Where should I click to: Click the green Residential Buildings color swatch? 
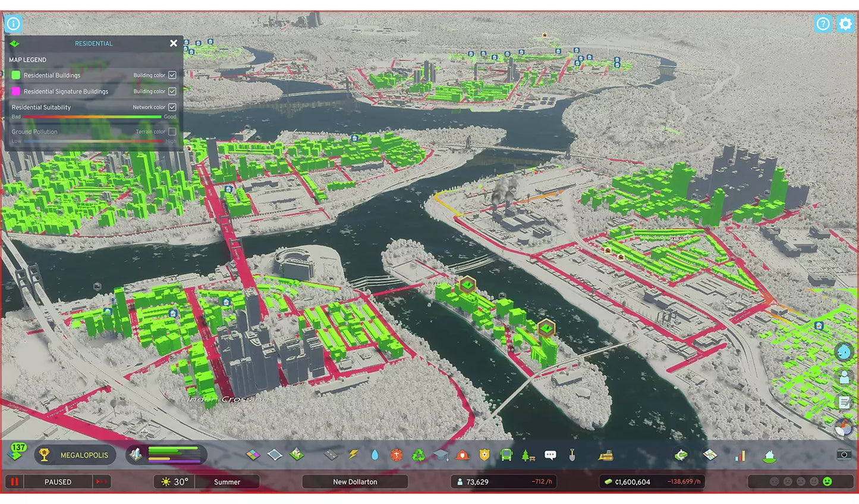click(16, 75)
